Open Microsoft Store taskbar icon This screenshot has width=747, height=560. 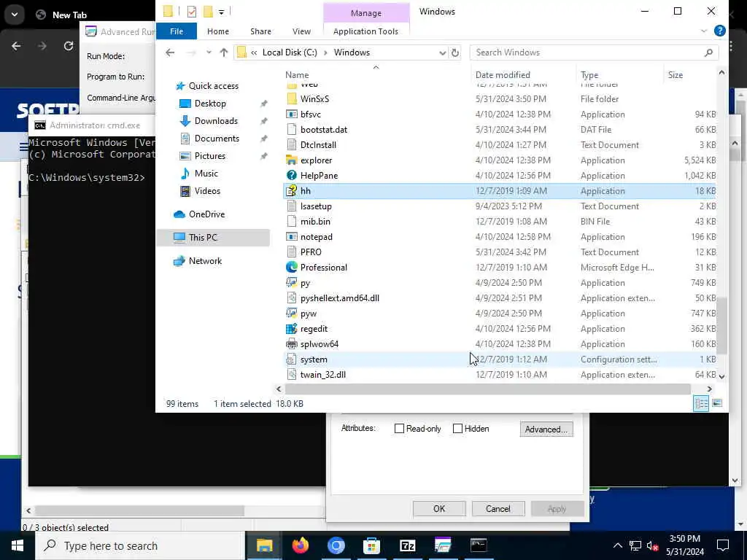click(371, 545)
